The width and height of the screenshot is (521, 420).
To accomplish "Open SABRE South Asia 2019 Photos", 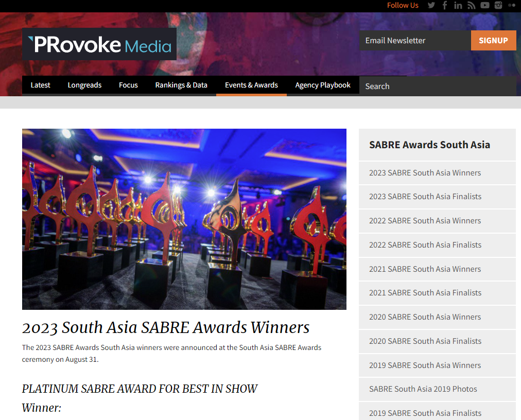I will (423, 389).
